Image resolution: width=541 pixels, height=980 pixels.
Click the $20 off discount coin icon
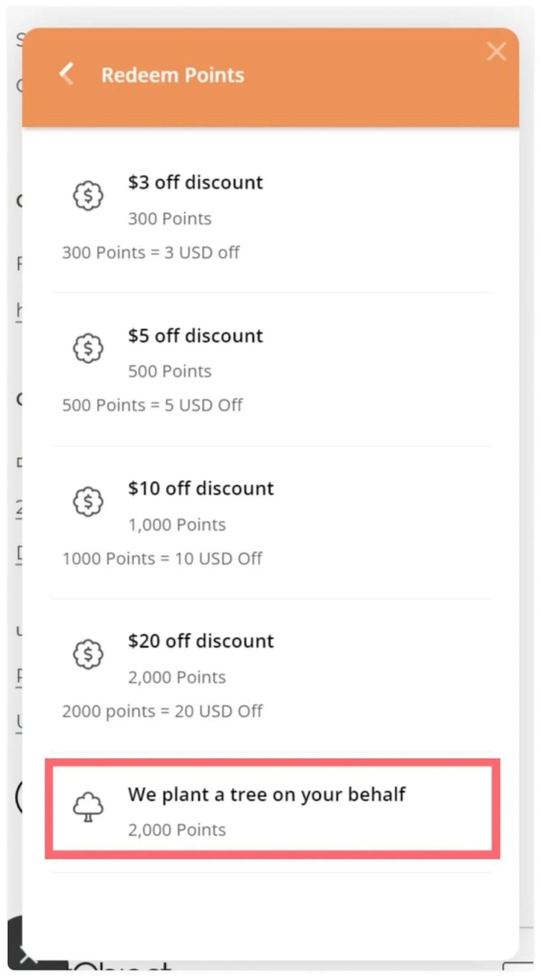pos(88,654)
